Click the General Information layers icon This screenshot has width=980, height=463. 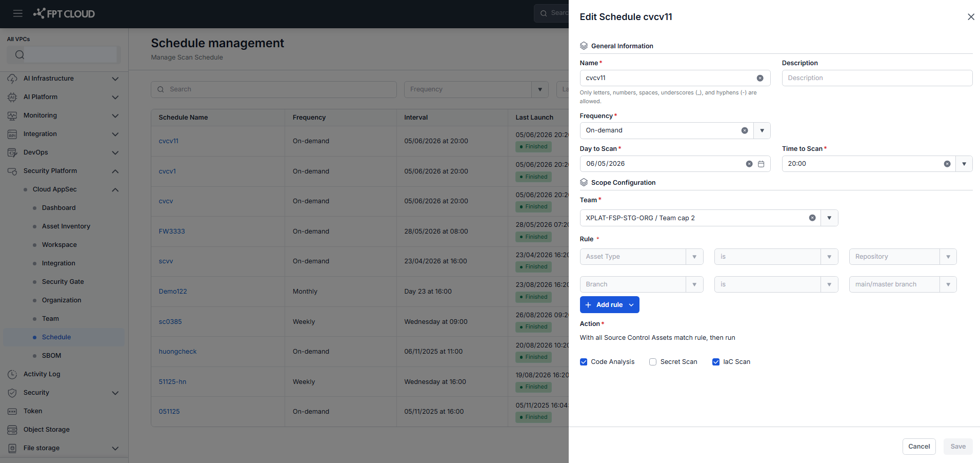(584, 46)
